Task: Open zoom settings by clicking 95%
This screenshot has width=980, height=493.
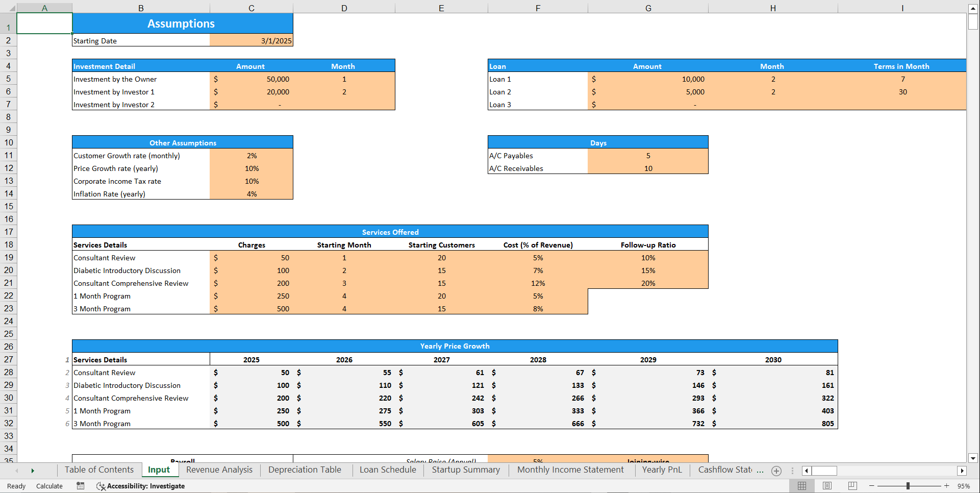Action: click(x=963, y=486)
